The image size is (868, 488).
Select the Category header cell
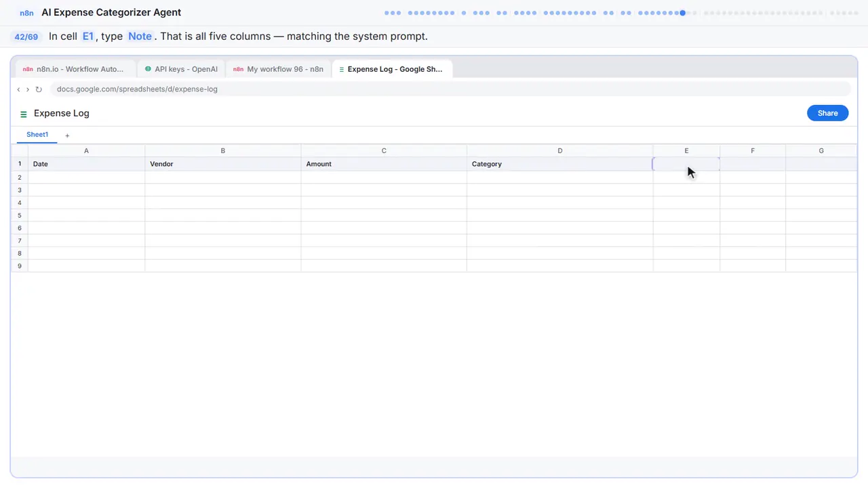[559, 164]
